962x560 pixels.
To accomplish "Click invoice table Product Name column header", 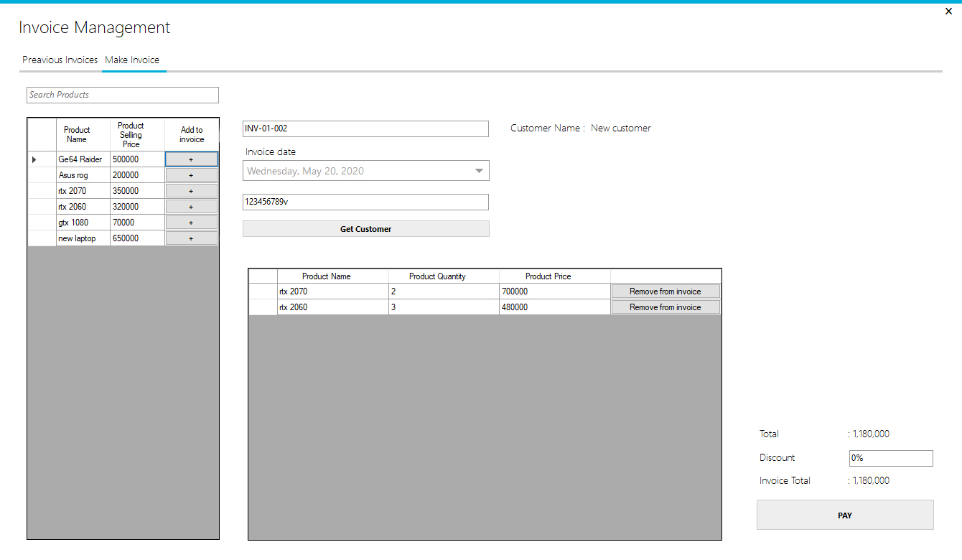I will click(x=333, y=276).
